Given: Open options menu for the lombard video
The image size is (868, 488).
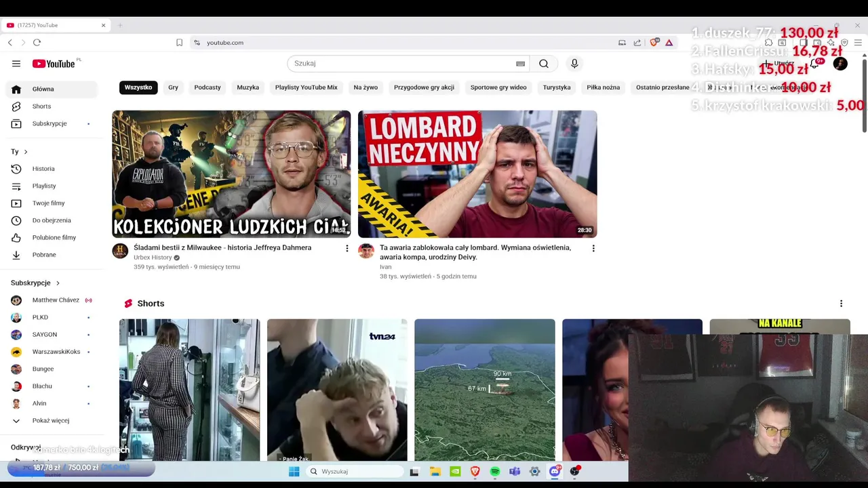Looking at the screenshot, I should [x=593, y=249].
